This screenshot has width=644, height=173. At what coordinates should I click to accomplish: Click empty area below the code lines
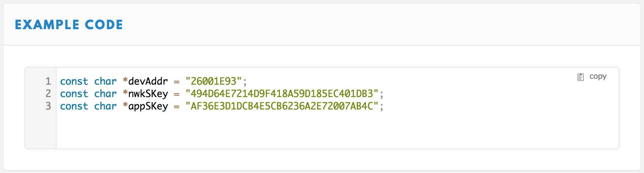click(337, 131)
